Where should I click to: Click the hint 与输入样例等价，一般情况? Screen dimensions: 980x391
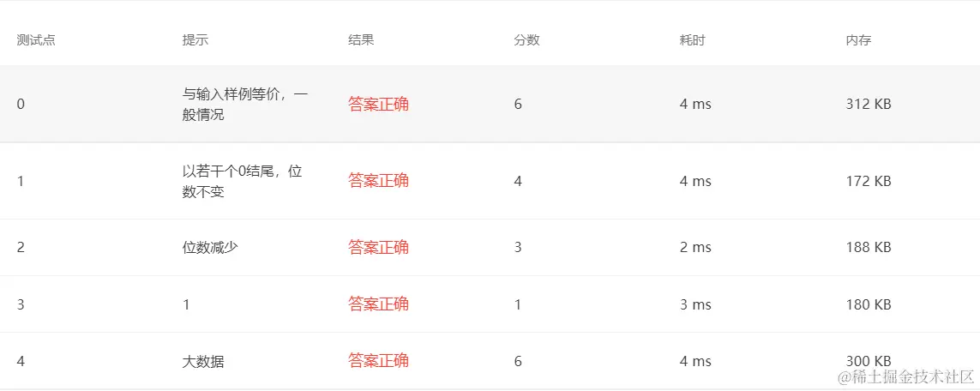pyautogui.click(x=245, y=105)
